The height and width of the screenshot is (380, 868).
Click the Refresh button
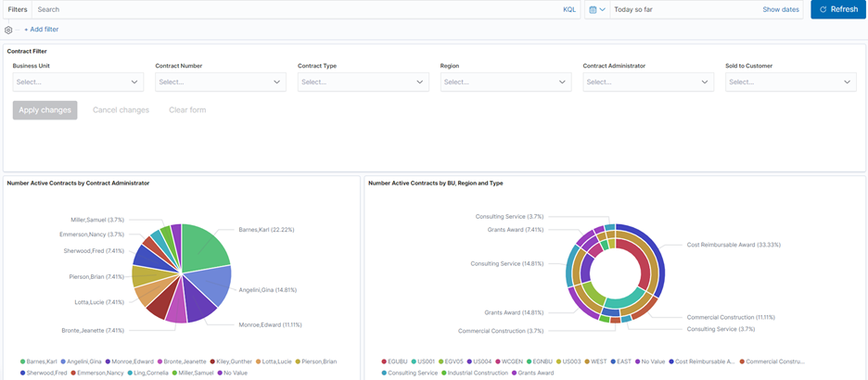838,9
